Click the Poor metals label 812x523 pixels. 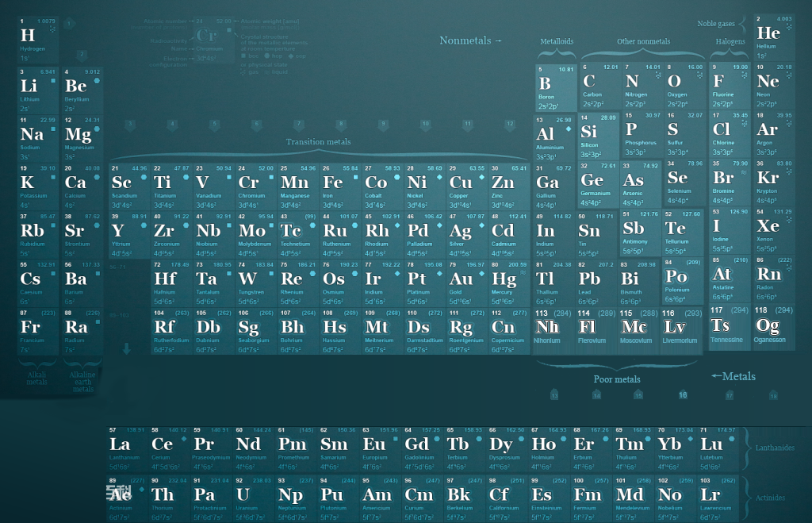pos(616,379)
